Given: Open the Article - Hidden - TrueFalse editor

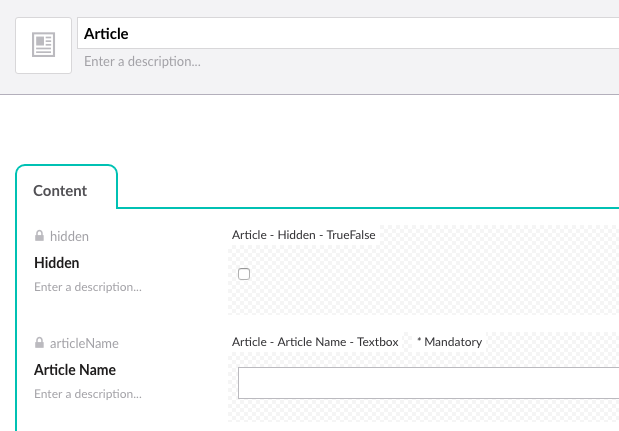Looking at the screenshot, I should [x=303, y=235].
